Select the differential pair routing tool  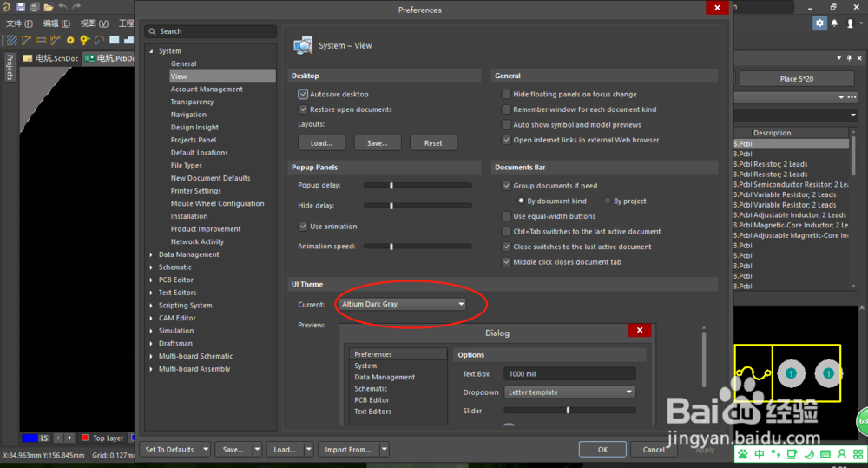tap(41, 40)
